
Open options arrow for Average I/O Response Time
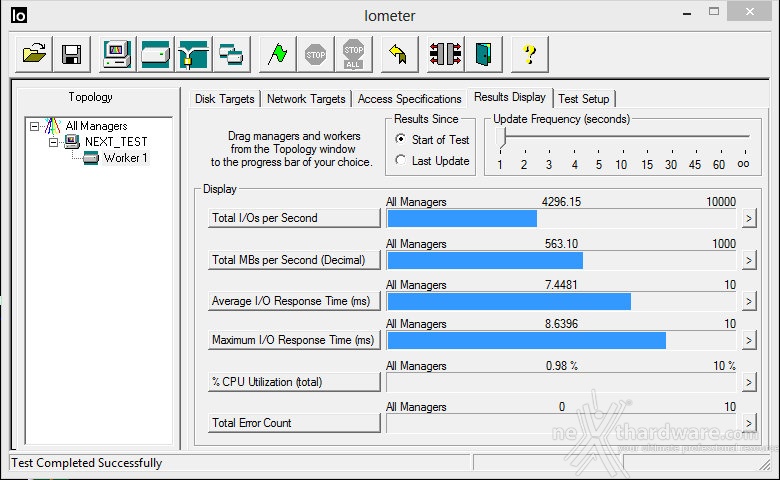coord(749,301)
